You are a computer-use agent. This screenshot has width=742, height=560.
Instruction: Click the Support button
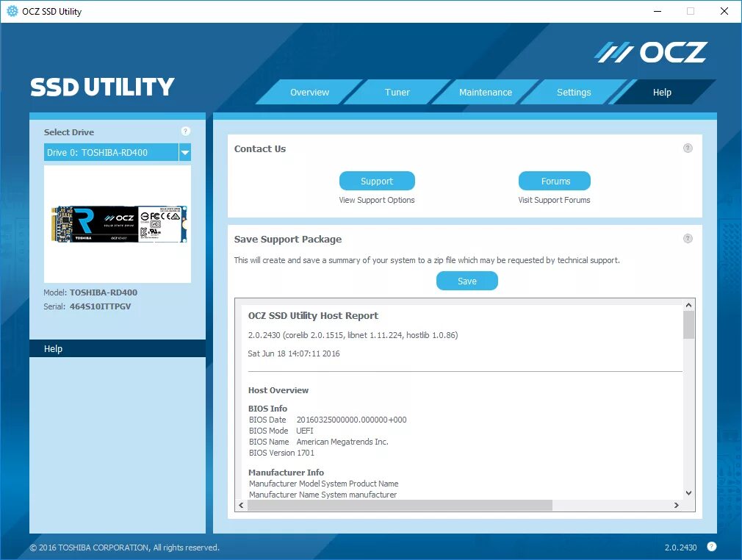point(377,181)
